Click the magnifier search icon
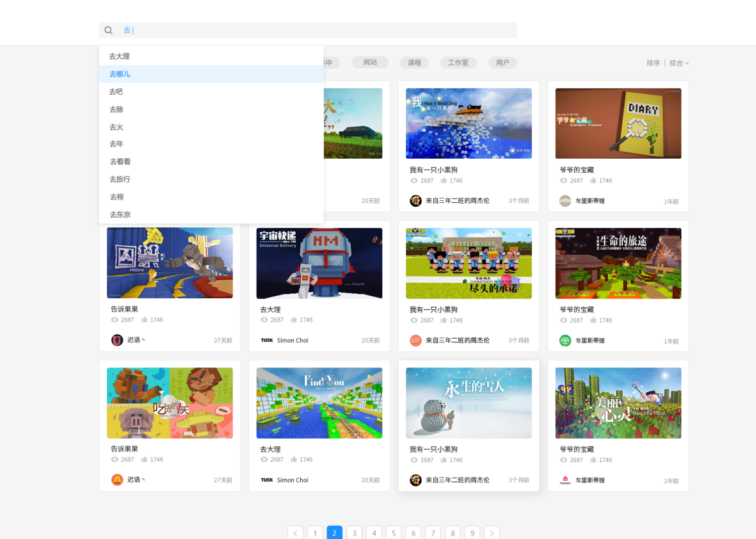The height and width of the screenshot is (539, 756). 108,30
